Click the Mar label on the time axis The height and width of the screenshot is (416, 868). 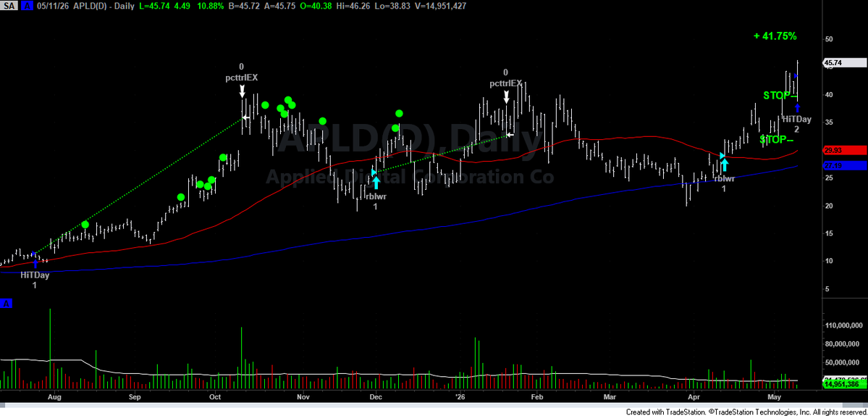point(610,397)
